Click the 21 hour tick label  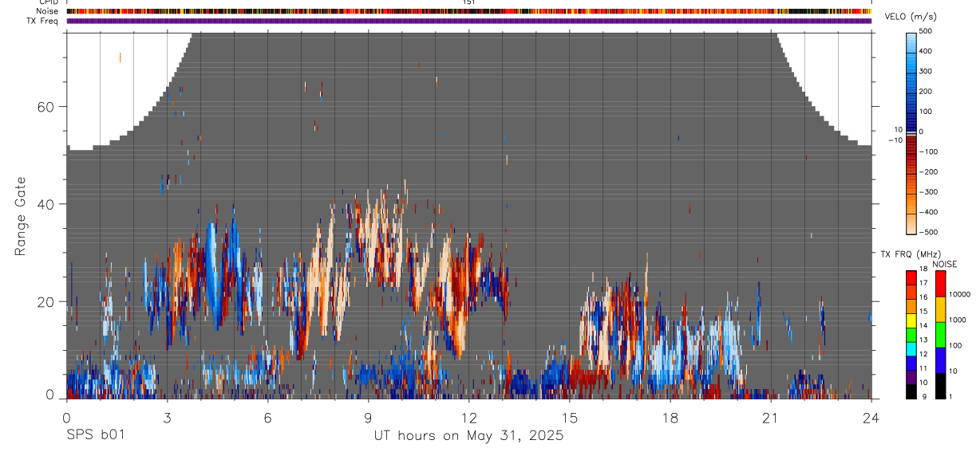pos(771,418)
